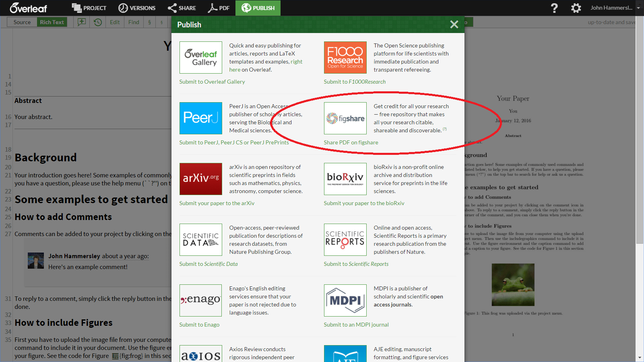Click the 'Abstract' heading in the editor
The height and width of the screenshot is (362, 644).
point(28,101)
